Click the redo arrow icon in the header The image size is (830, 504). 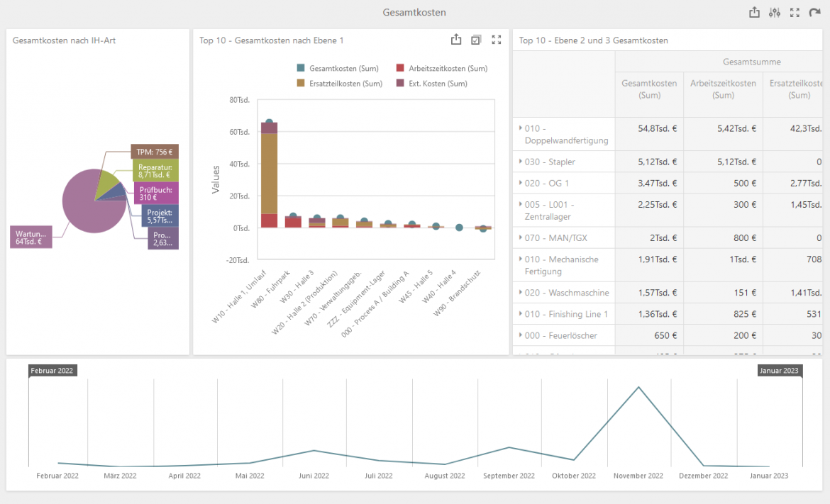coord(814,12)
